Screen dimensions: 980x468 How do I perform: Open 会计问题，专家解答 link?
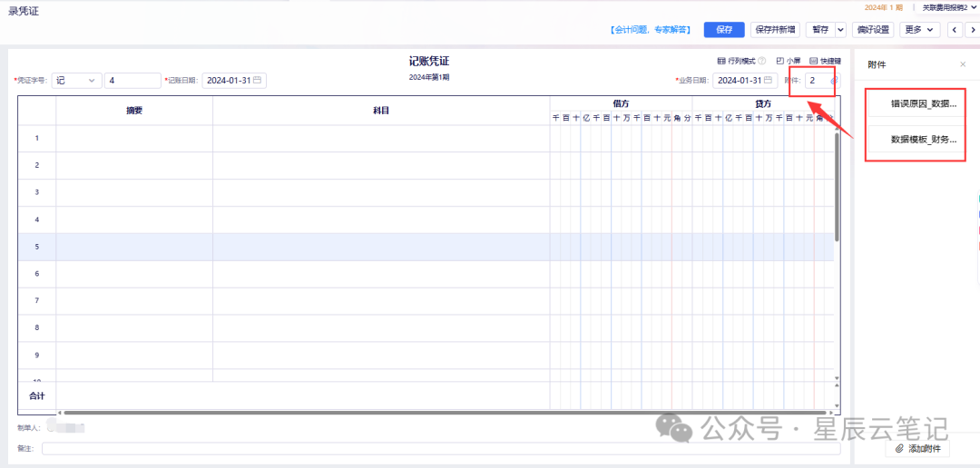pos(650,29)
